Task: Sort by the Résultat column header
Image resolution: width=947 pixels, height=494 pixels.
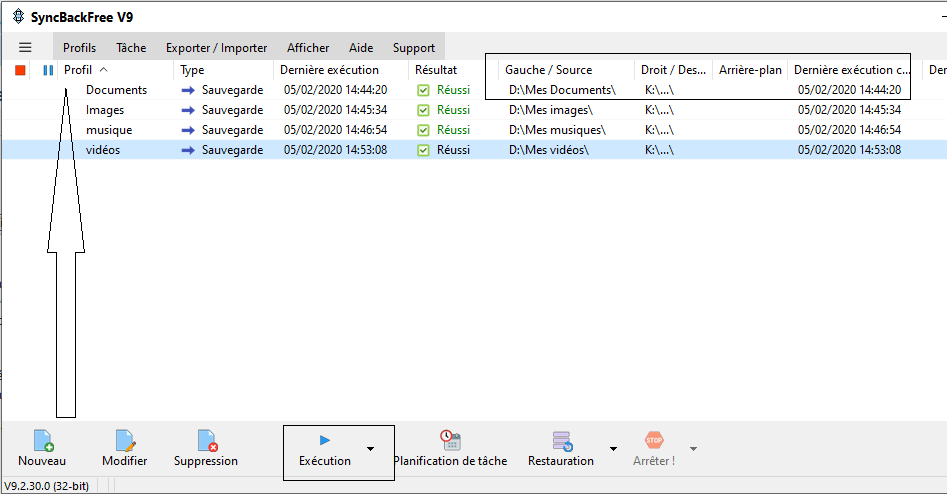Action: tap(436, 70)
